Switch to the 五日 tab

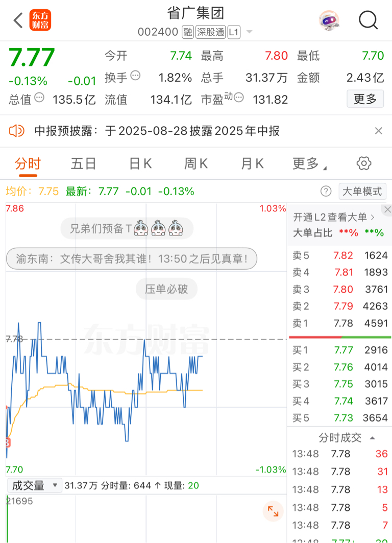point(83,164)
